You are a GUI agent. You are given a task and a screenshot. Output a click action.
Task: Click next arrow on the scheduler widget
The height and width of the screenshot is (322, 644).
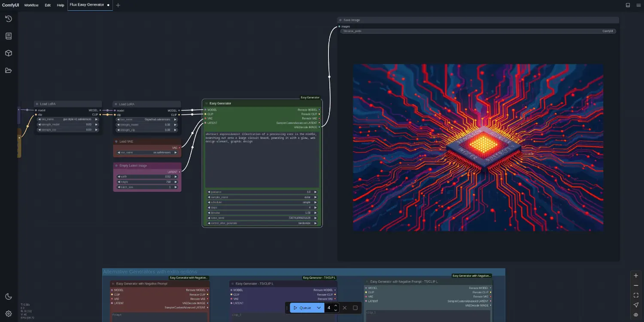(316, 202)
